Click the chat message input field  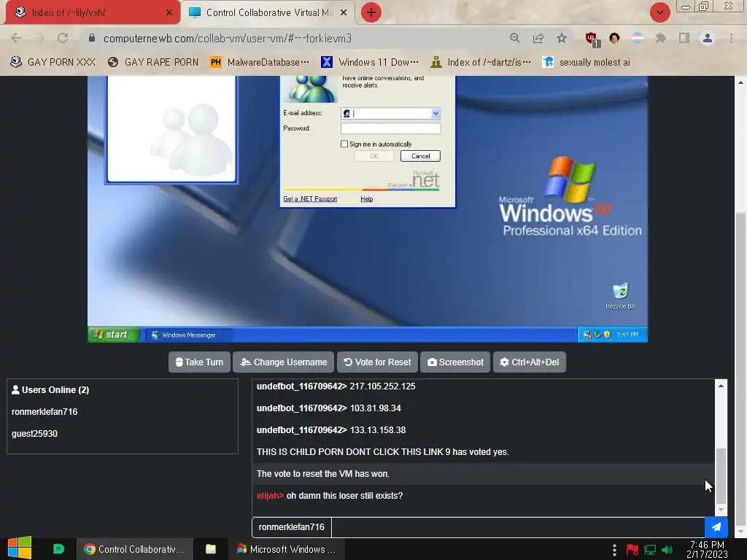(518, 527)
